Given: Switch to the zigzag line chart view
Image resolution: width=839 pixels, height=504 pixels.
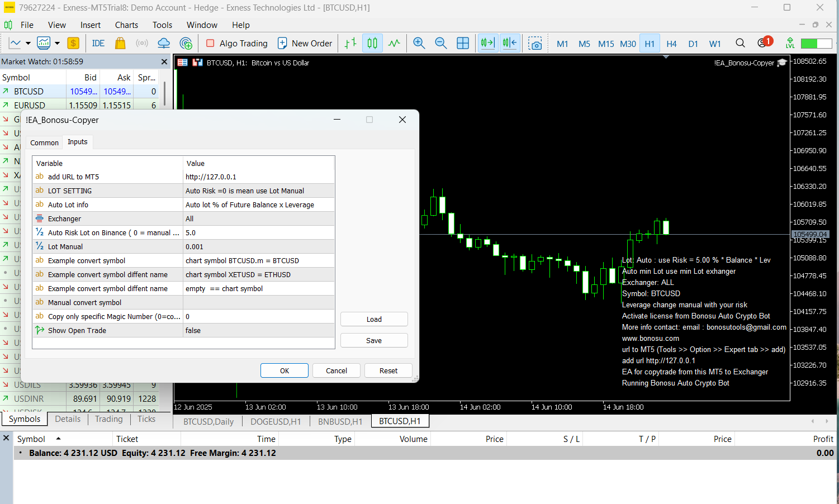Looking at the screenshot, I should [x=394, y=43].
